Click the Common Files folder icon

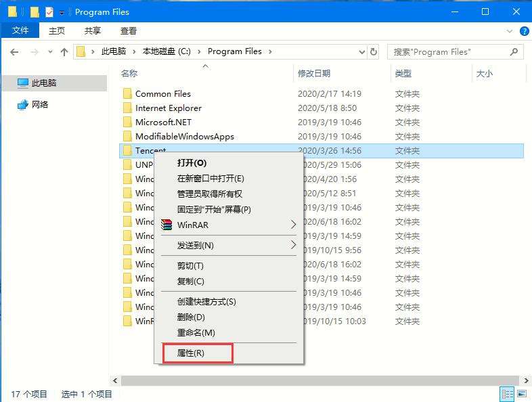coord(127,94)
